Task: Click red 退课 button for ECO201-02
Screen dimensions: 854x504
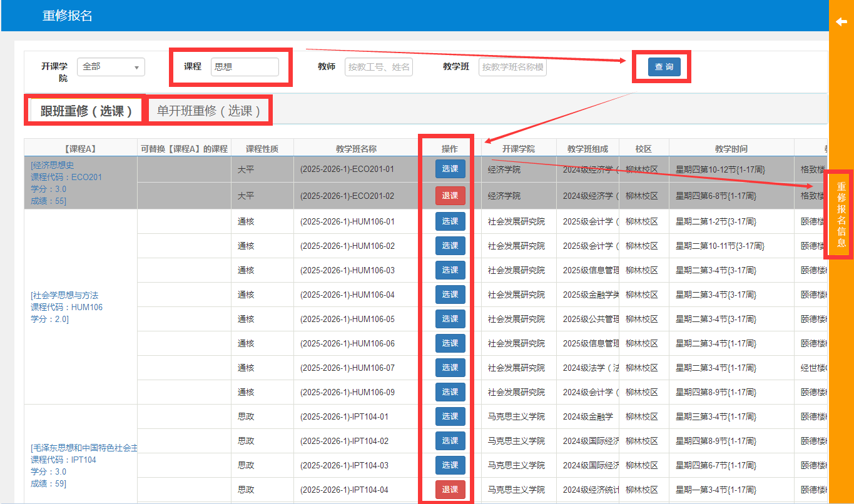Action: pyautogui.click(x=450, y=196)
